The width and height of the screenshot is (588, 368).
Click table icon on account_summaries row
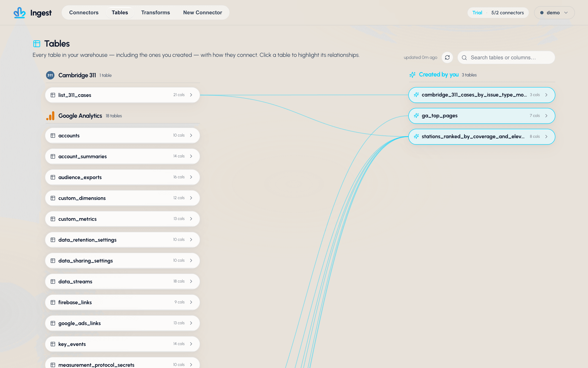point(53,156)
